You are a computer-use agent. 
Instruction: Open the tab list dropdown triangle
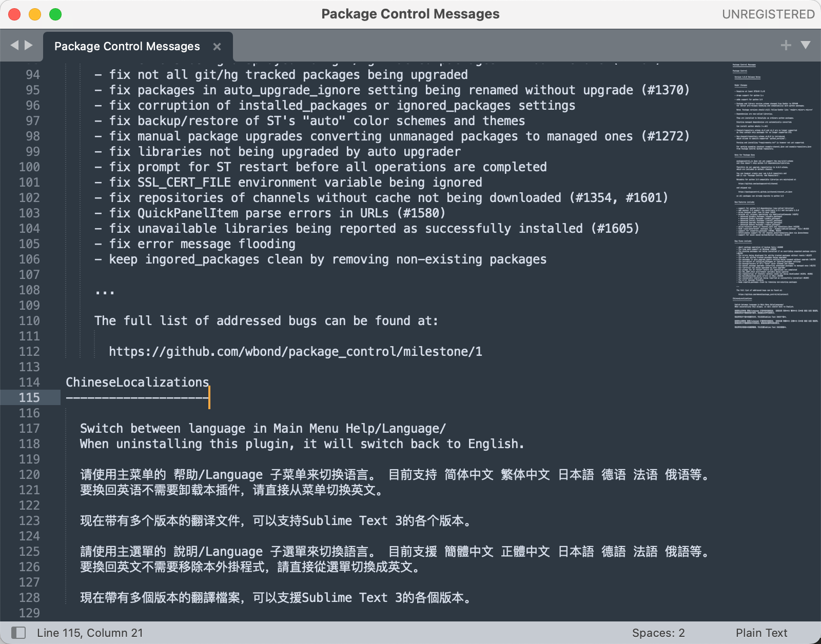pos(806,45)
